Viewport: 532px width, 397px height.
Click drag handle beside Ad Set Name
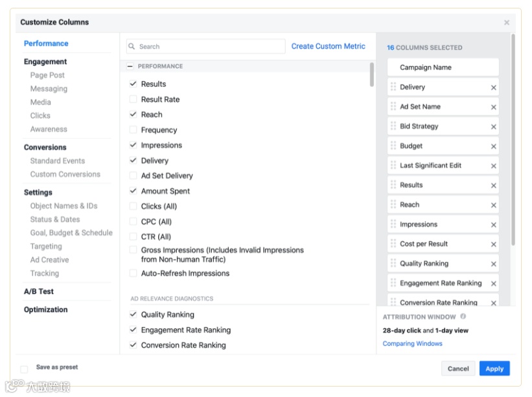point(393,106)
